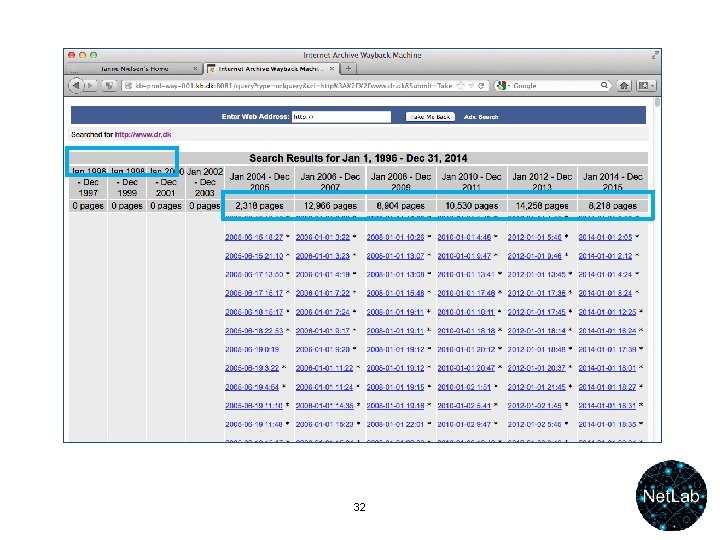Screen dimensions: 720x540
Task: Open the 2014-01-01 8:24 capture
Action: point(605,293)
